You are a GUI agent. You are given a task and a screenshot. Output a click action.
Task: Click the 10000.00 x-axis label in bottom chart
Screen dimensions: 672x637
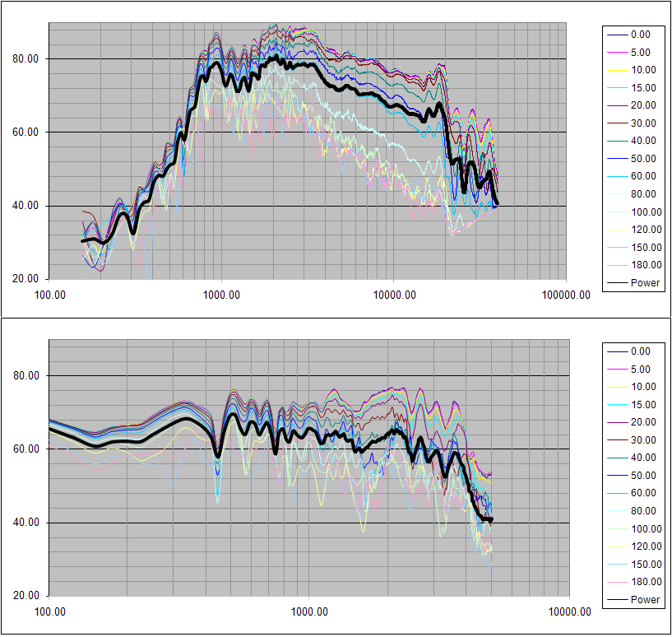tap(569, 612)
